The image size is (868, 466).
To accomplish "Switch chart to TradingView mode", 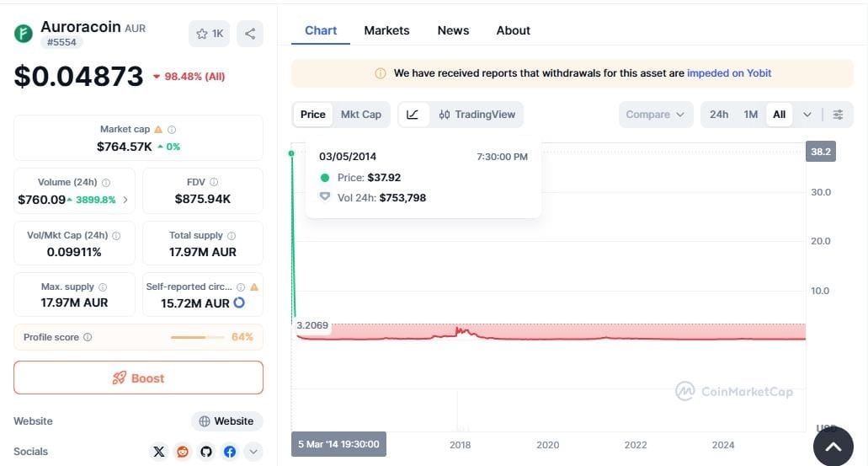I will [477, 115].
